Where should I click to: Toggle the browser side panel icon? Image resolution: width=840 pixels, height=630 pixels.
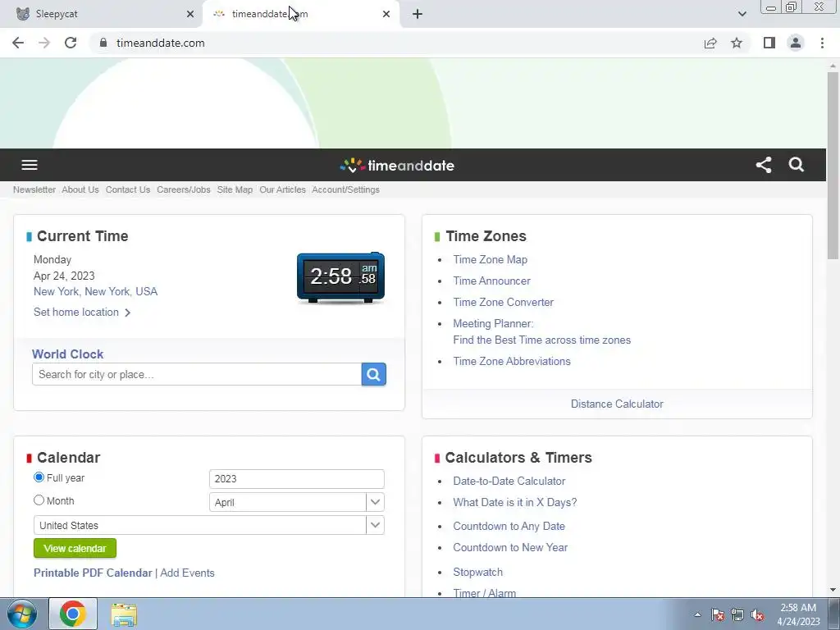(769, 43)
